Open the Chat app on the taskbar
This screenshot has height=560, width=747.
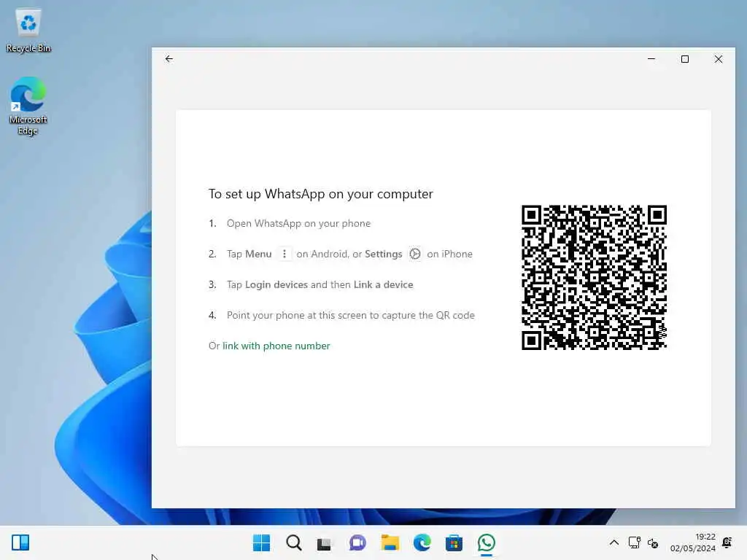pyautogui.click(x=357, y=542)
